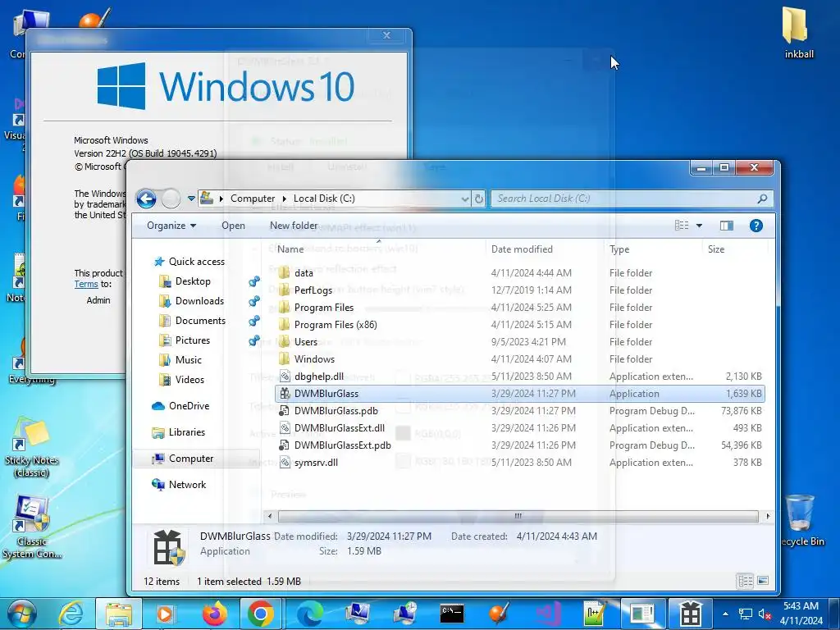Select the data folder
Image resolution: width=840 pixels, height=630 pixels.
click(304, 272)
